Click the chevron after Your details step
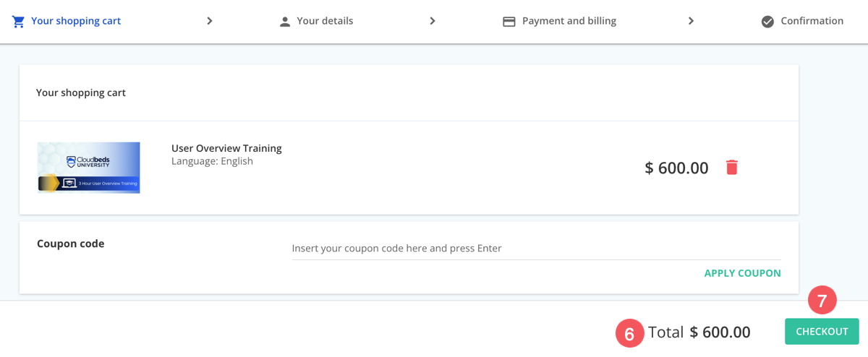 (x=433, y=21)
